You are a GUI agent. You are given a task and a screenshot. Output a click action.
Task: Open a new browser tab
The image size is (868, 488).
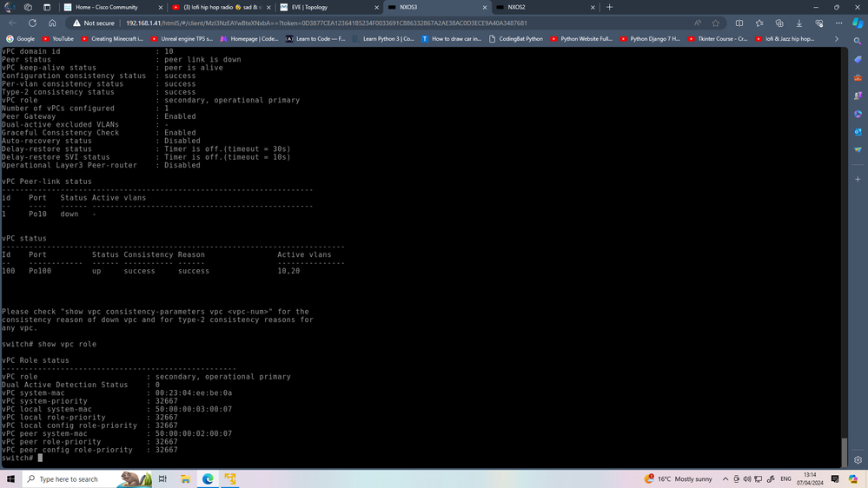(x=609, y=7)
